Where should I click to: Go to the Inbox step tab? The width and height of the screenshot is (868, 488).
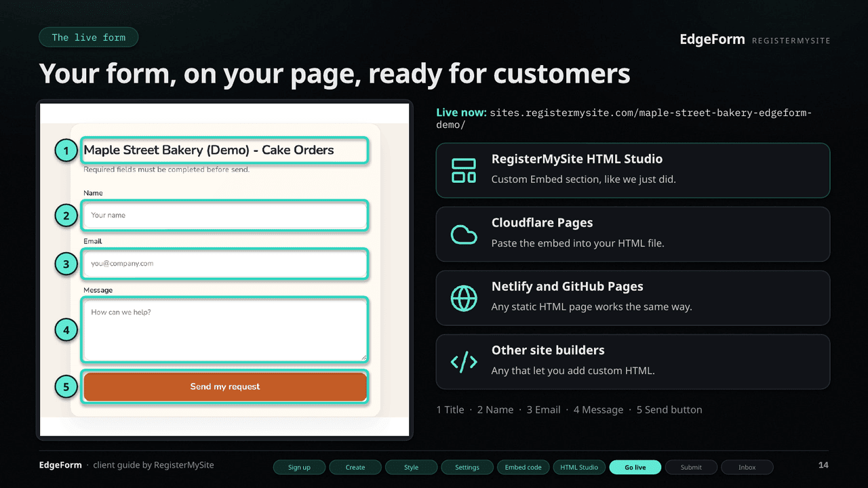[x=747, y=467]
